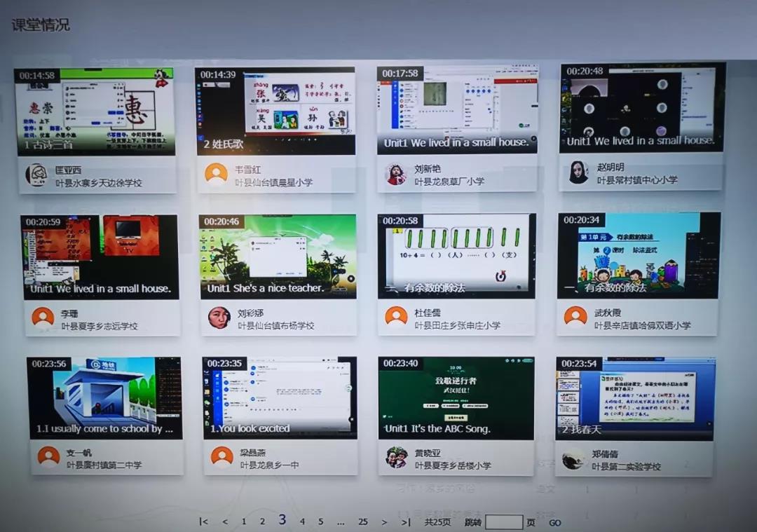The width and height of the screenshot is (757, 532).
Task: Click 郑倩倩 teacher avatar icon
Action: [x=573, y=459]
